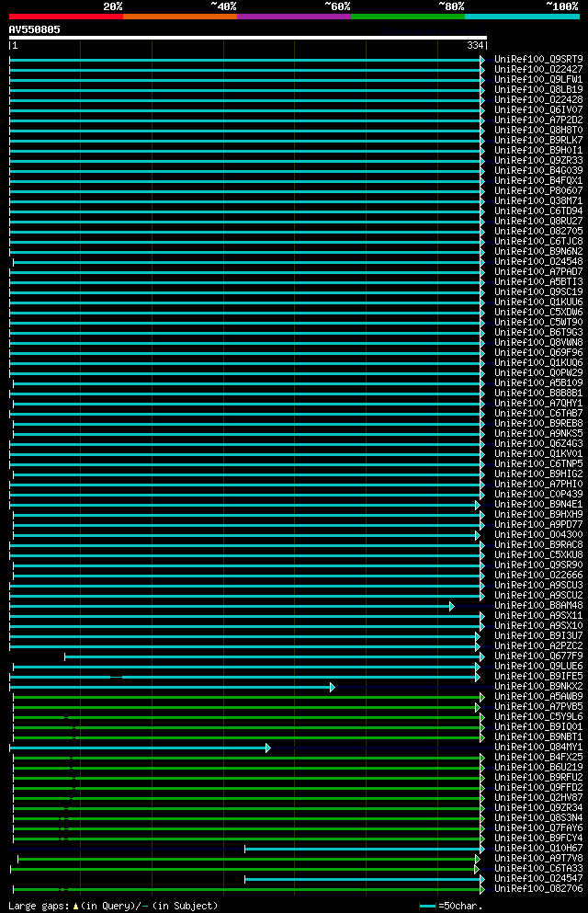Image resolution: width=588 pixels, height=913 pixels.
Task: Select the UniRef100_Q6Z4G3 label
Action: pyautogui.click(x=538, y=444)
